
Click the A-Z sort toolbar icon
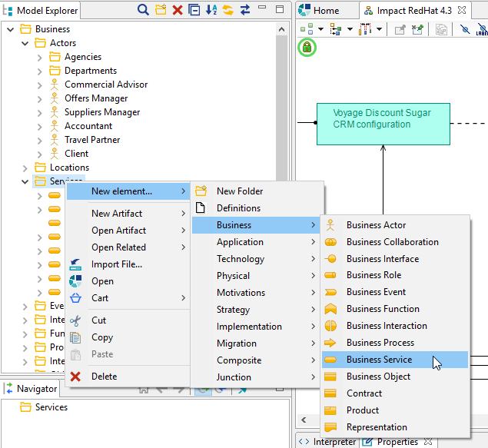[x=211, y=10]
